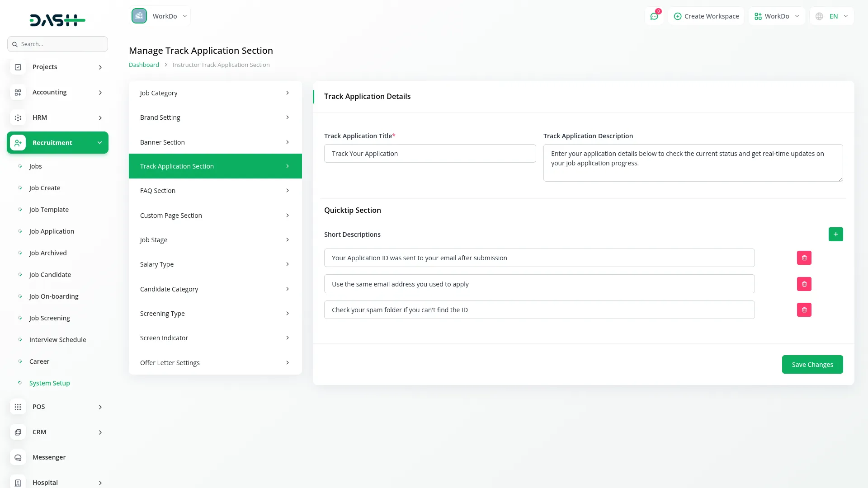This screenshot has width=868, height=488.
Task: Delete the Application ID quicktip row
Action: pos(804,258)
